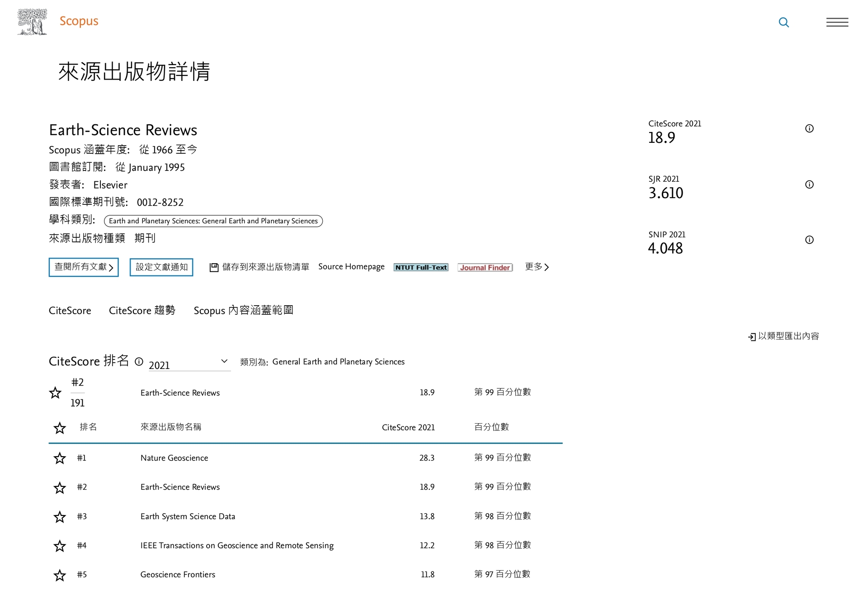
Task: Open Earth-Science Reviews in the #2 table row
Action: [180, 487]
